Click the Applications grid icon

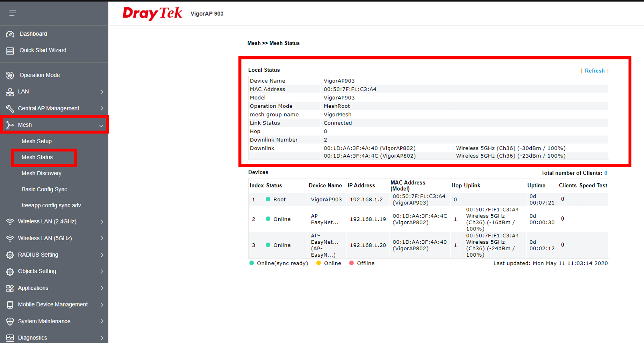(x=10, y=288)
